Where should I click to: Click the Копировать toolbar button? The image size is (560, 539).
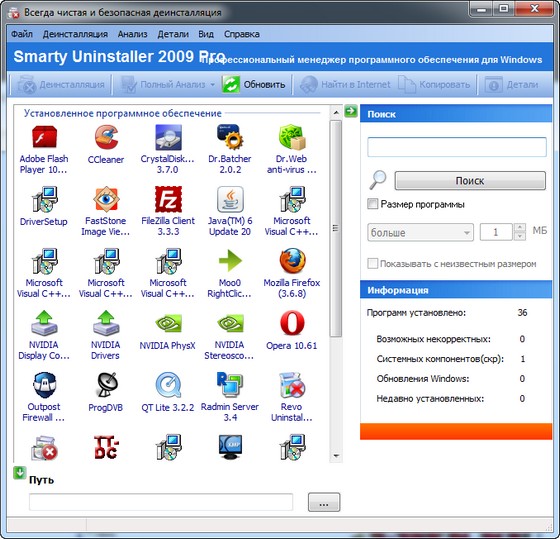[434, 85]
